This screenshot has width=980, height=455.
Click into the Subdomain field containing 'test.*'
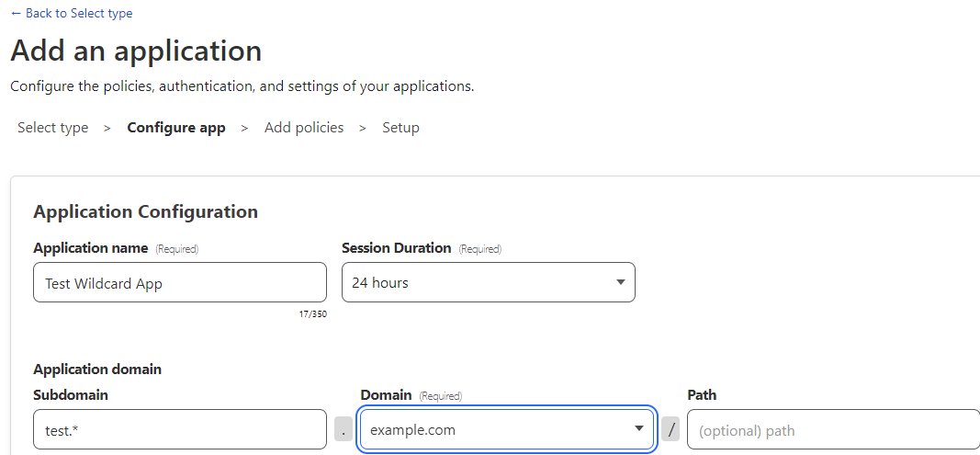(x=180, y=429)
